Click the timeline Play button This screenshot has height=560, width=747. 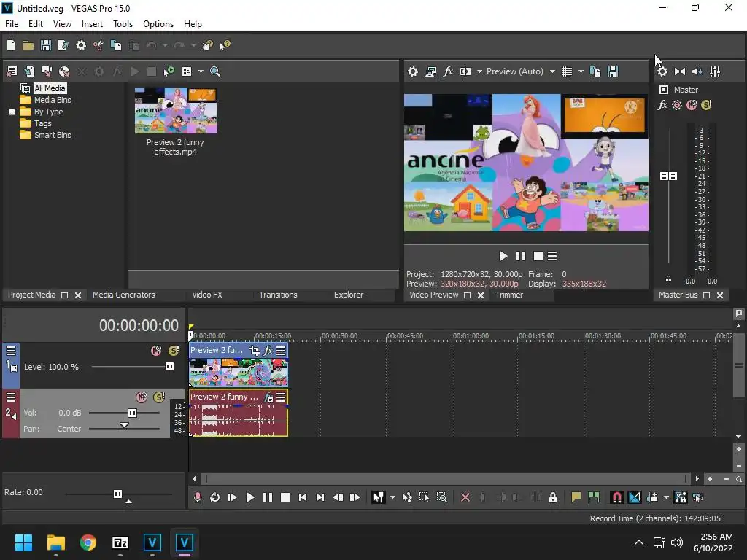coord(249,497)
